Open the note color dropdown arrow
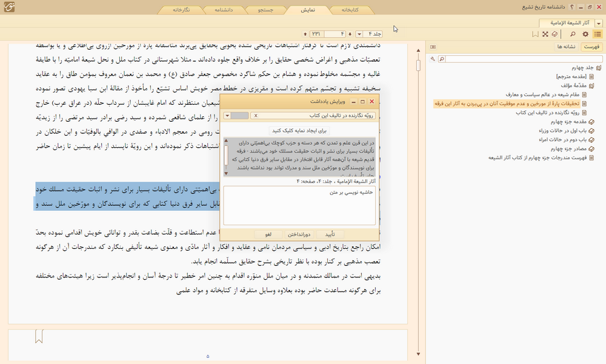 click(x=227, y=116)
